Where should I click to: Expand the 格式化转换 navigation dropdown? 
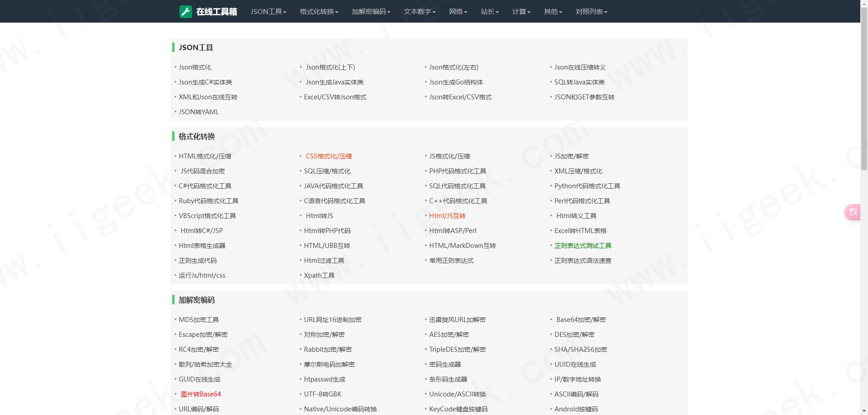click(x=319, y=12)
